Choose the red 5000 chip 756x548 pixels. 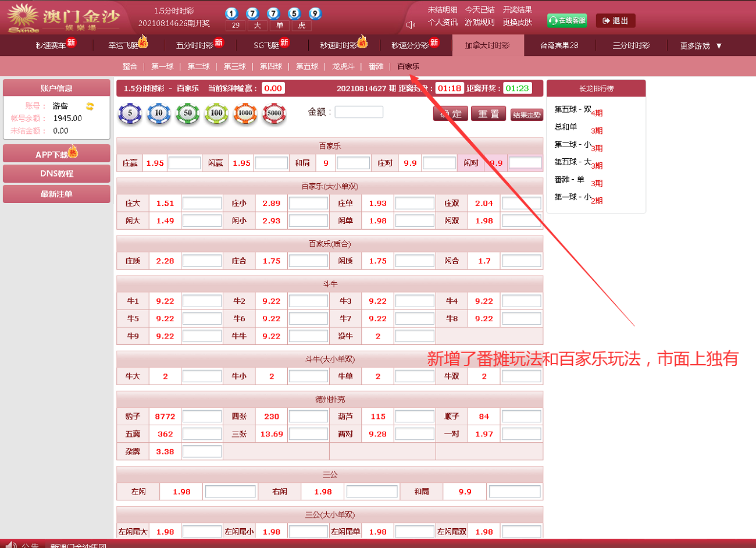coord(274,113)
